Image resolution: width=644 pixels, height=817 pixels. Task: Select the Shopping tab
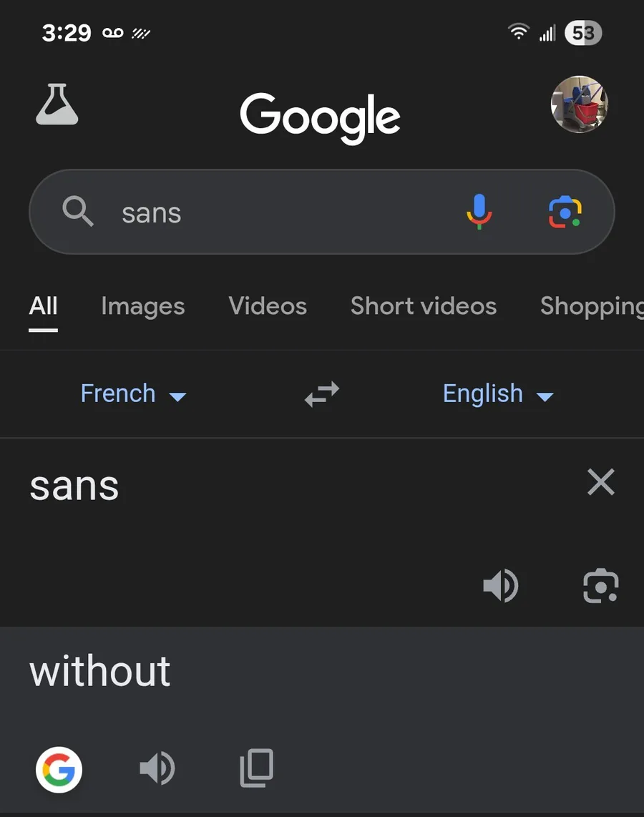(x=592, y=306)
